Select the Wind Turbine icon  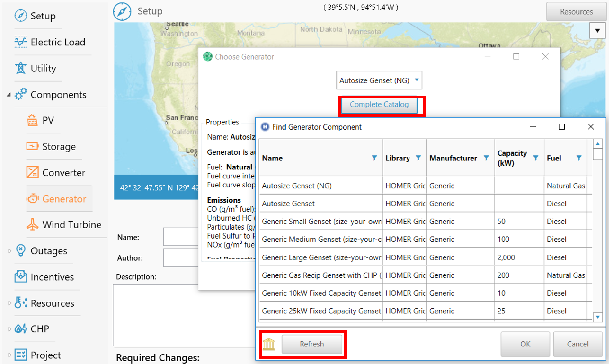point(32,225)
